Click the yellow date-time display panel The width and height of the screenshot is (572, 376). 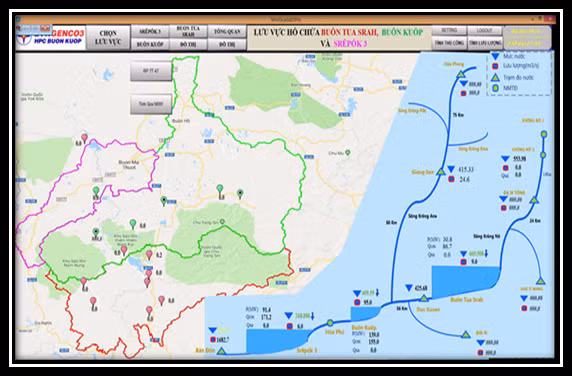coord(526,38)
